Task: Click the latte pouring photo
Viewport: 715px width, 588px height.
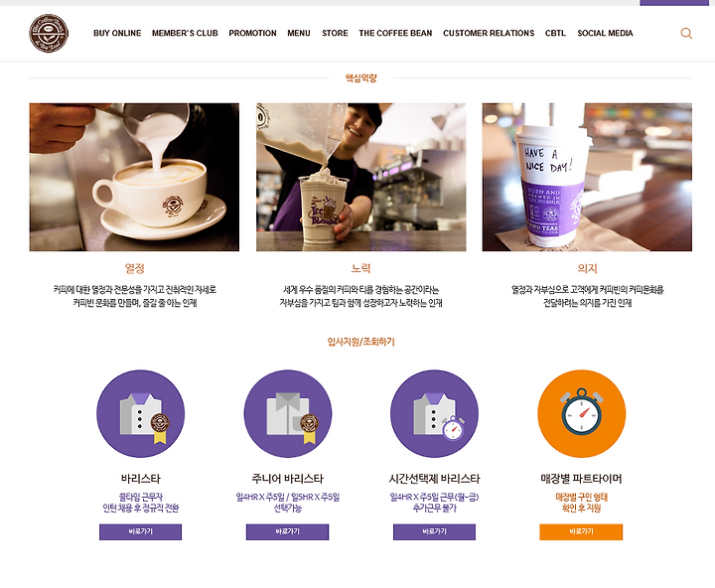Action: (134, 177)
